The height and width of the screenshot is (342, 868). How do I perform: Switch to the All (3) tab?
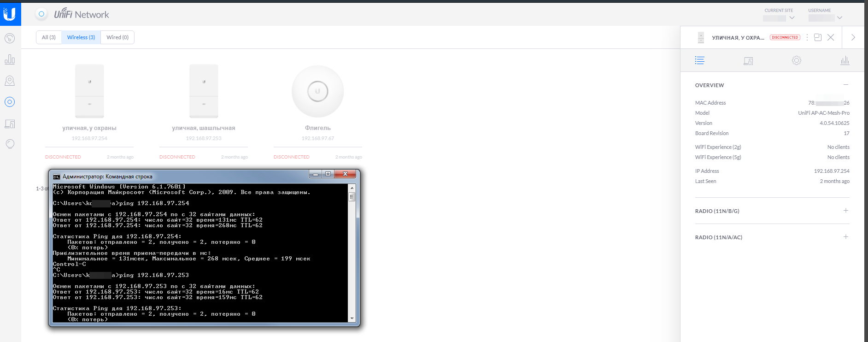(x=49, y=37)
